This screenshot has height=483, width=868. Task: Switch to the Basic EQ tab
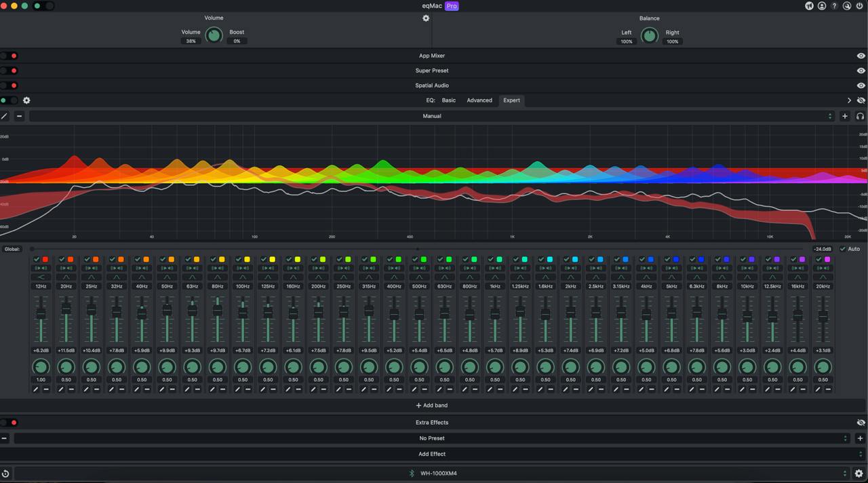coord(449,100)
